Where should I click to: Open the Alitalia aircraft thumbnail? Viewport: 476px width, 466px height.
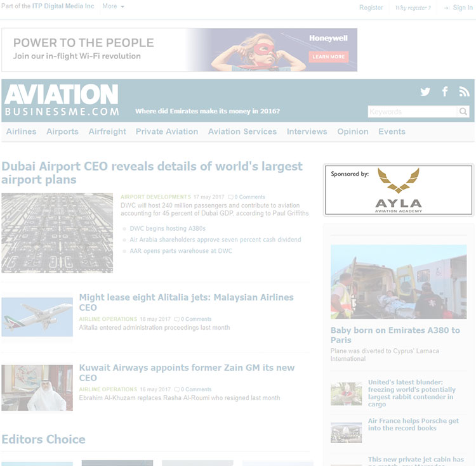click(37, 317)
